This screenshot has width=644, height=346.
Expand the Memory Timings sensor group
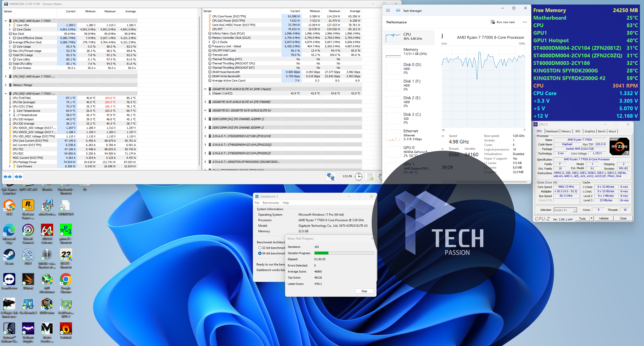click(6, 85)
